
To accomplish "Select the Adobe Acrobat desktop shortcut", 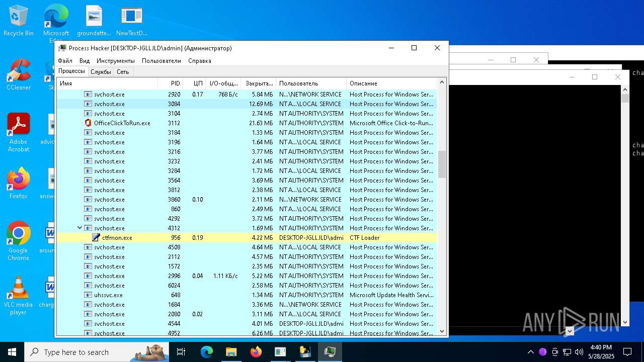I will point(19,133).
